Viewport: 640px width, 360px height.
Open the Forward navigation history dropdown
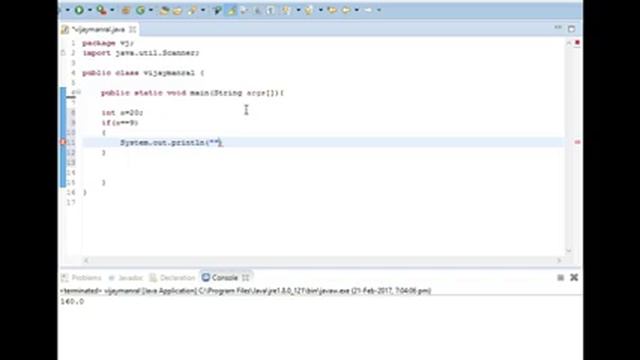point(379,10)
